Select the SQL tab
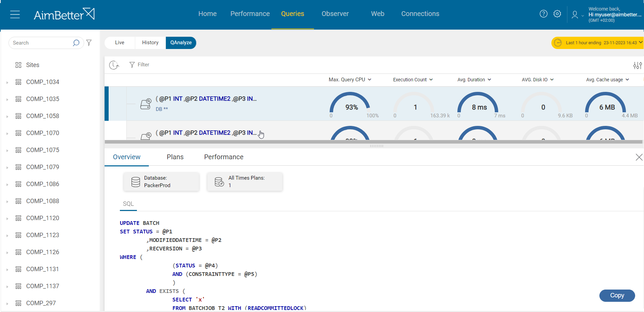Screen dimensions: 644x312 (128, 204)
